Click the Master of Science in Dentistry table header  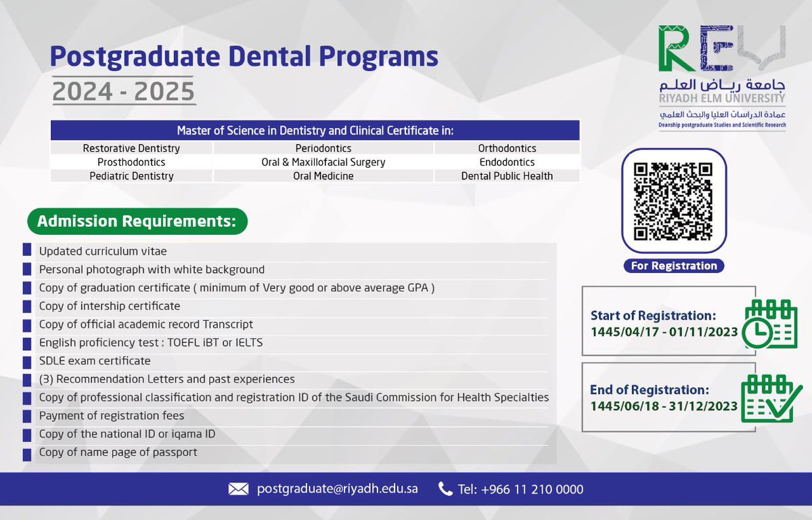[315, 130]
